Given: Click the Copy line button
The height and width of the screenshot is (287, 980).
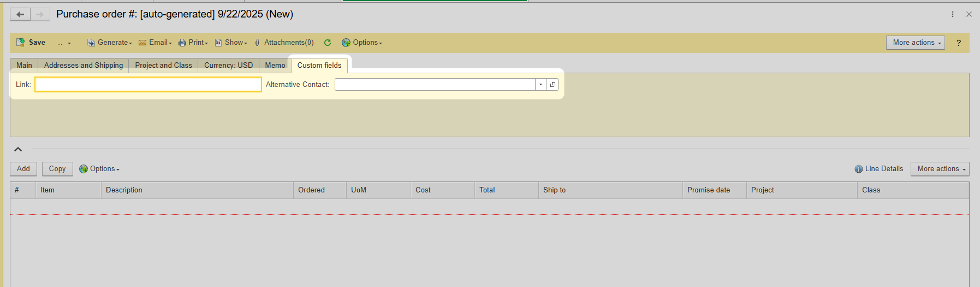Looking at the screenshot, I should (x=57, y=169).
